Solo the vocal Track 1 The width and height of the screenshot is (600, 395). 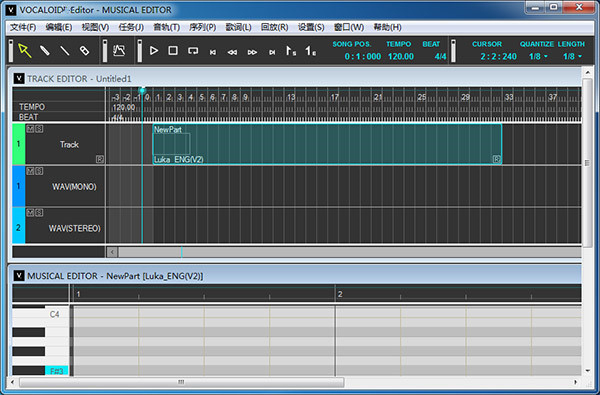tap(39, 129)
